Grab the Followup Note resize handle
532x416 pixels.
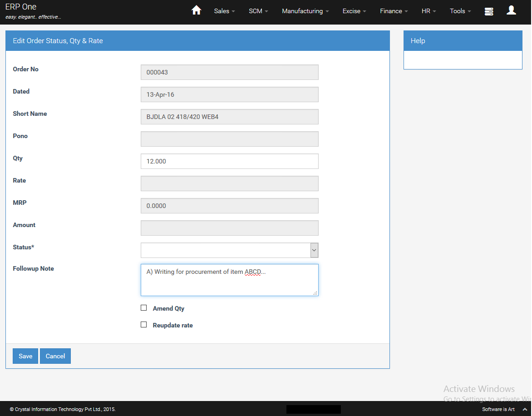315,293
